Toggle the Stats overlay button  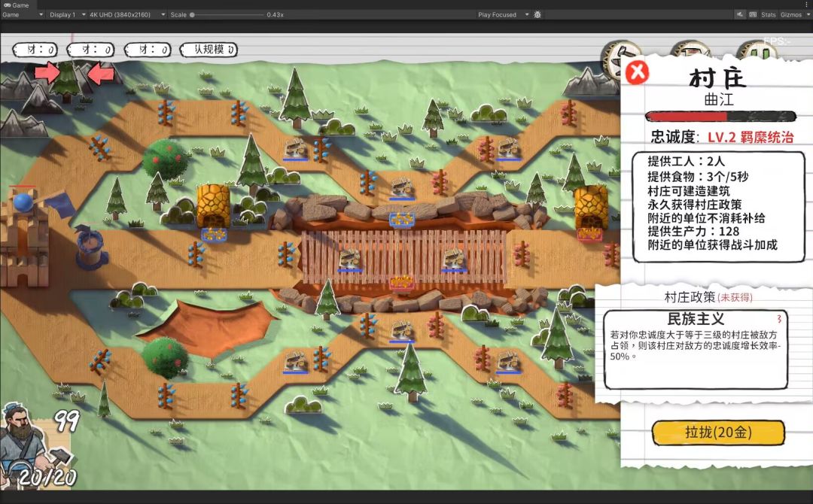(x=768, y=14)
